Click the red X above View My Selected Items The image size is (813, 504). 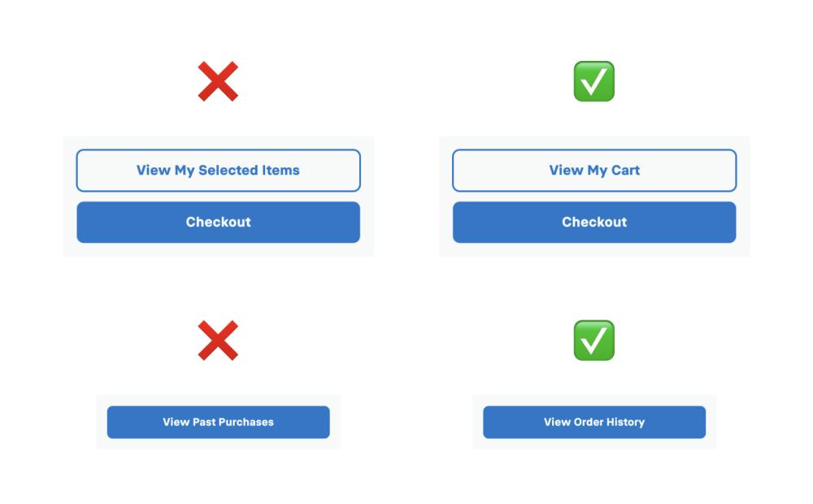218,81
